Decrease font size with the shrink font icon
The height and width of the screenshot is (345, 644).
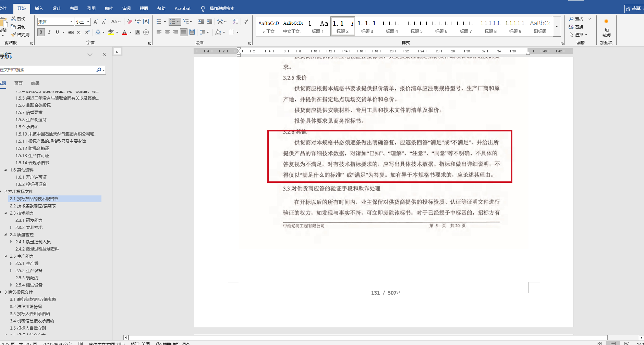[104, 22]
